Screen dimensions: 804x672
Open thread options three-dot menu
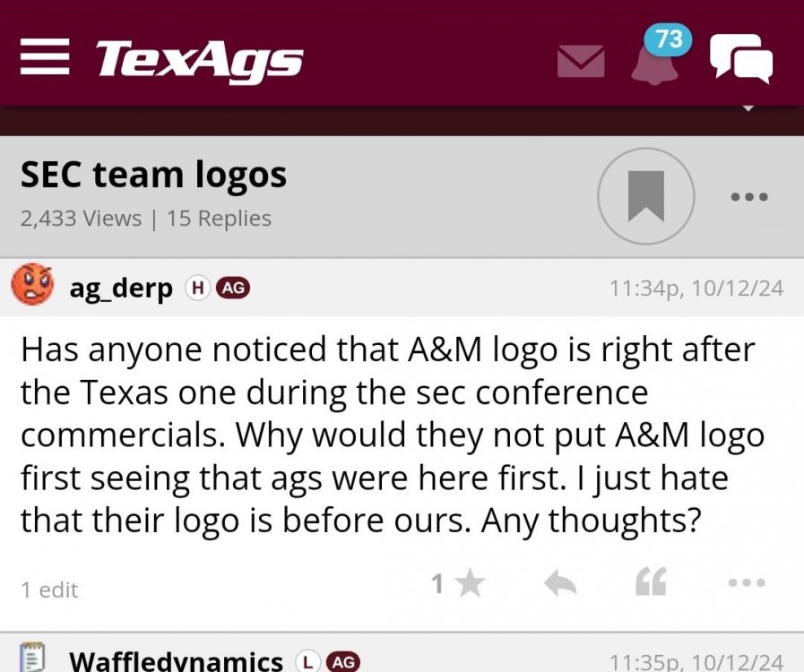click(748, 197)
